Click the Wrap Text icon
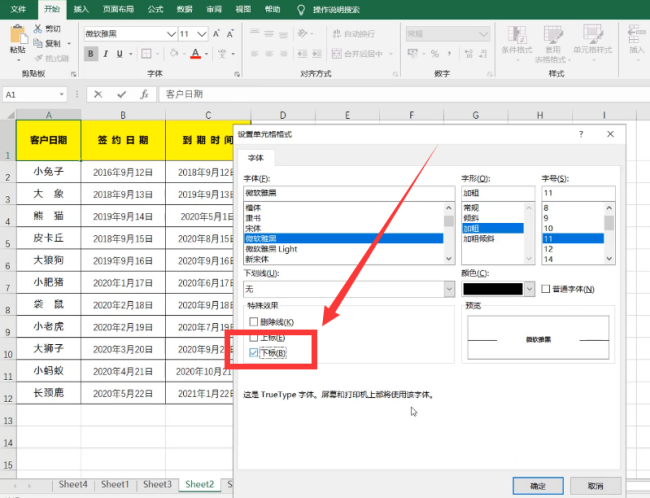The width and height of the screenshot is (650, 498). tap(337, 34)
